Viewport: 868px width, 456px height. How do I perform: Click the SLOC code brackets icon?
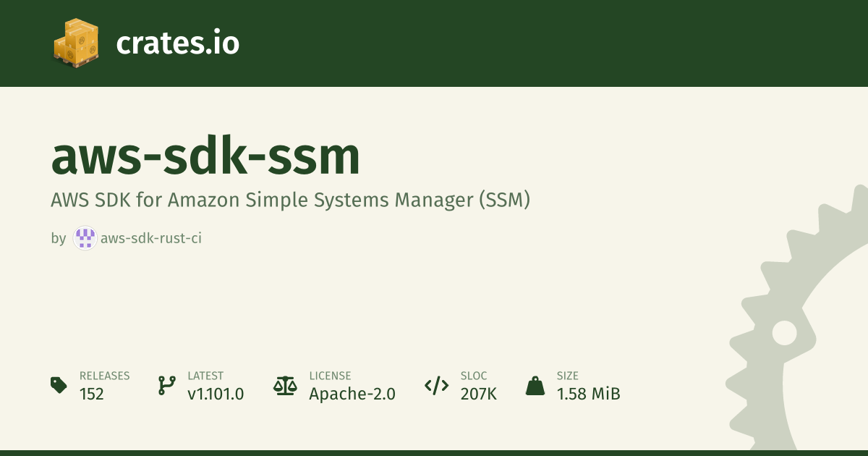tap(436, 385)
